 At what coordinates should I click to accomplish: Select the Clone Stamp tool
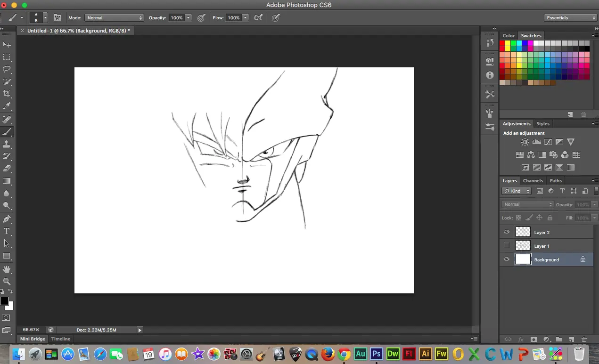point(7,144)
